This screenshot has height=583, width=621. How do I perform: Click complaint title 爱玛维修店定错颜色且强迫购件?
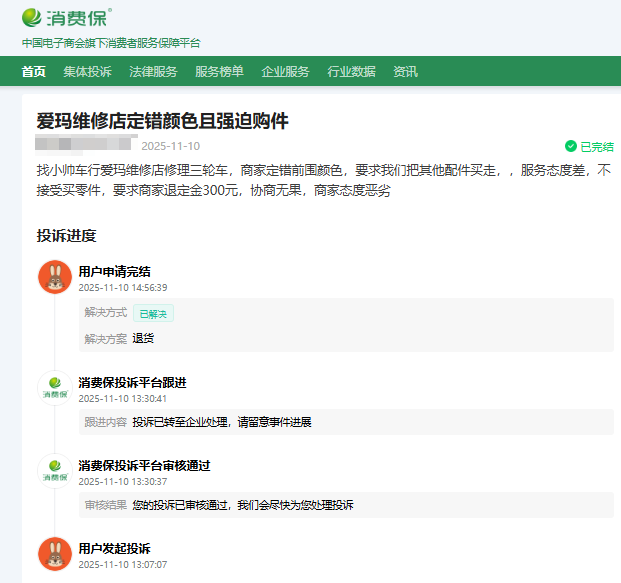point(162,121)
